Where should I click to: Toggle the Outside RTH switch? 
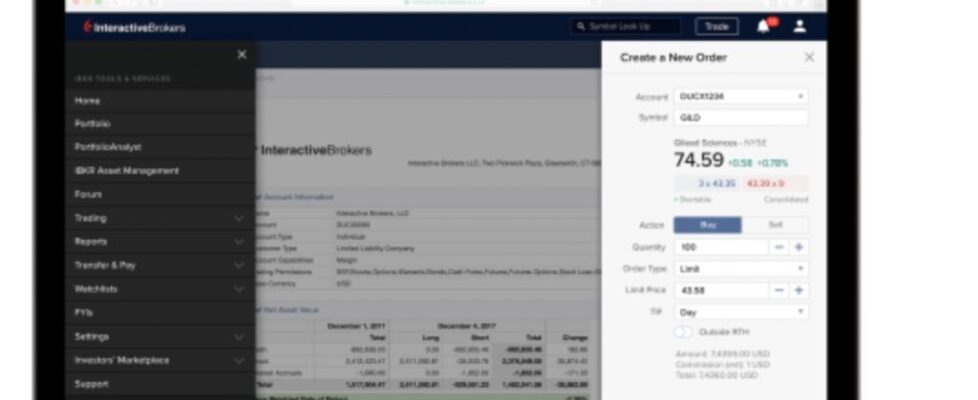coord(684,332)
